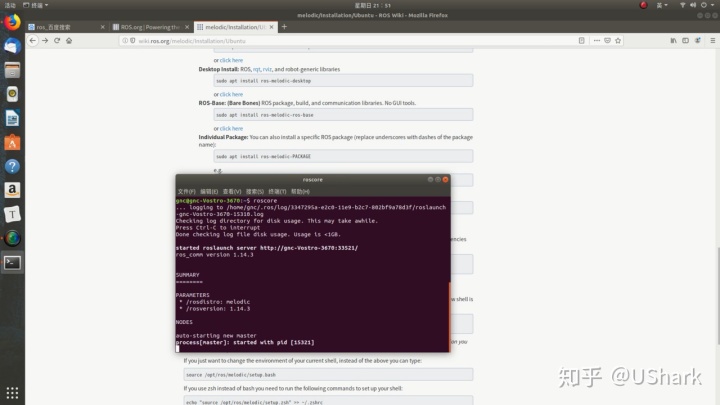720x405 pixels.
Task: Launch Firefox from the Ubuntu dock
Action: pos(12,22)
